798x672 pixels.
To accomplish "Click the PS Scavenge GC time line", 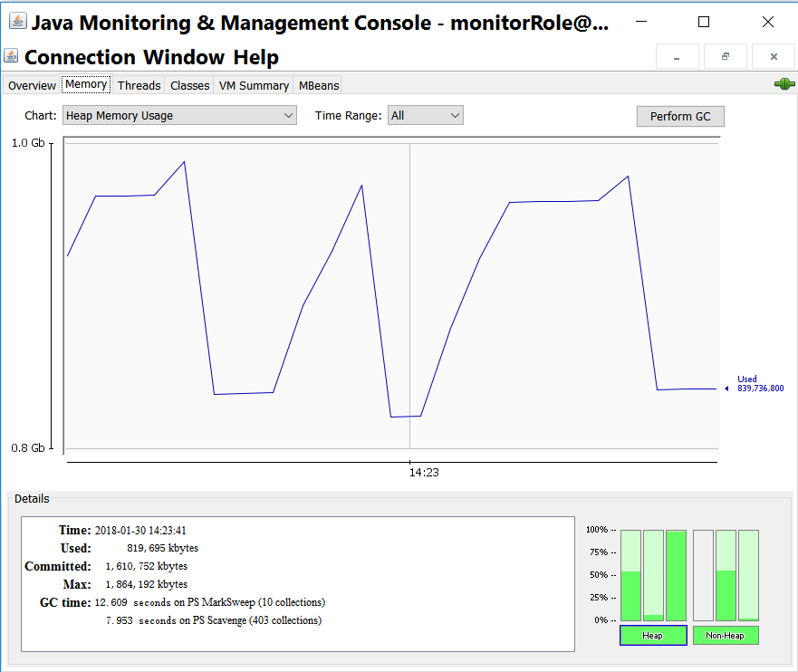I will 214,620.
